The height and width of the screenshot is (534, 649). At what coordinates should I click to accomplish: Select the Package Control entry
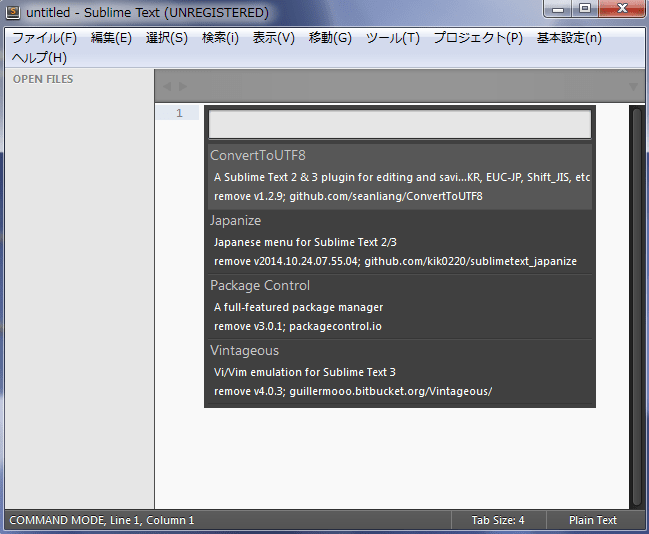pos(400,306)
